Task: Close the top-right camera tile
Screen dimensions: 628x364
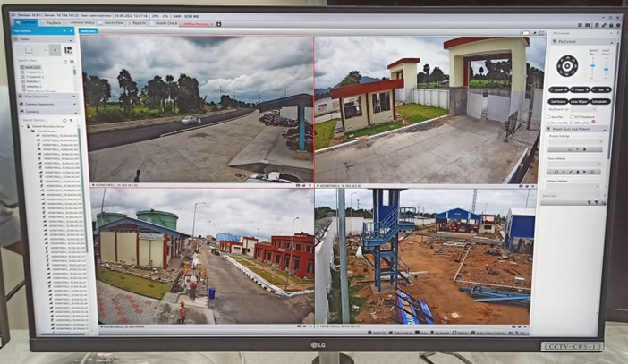Action: 532,186
